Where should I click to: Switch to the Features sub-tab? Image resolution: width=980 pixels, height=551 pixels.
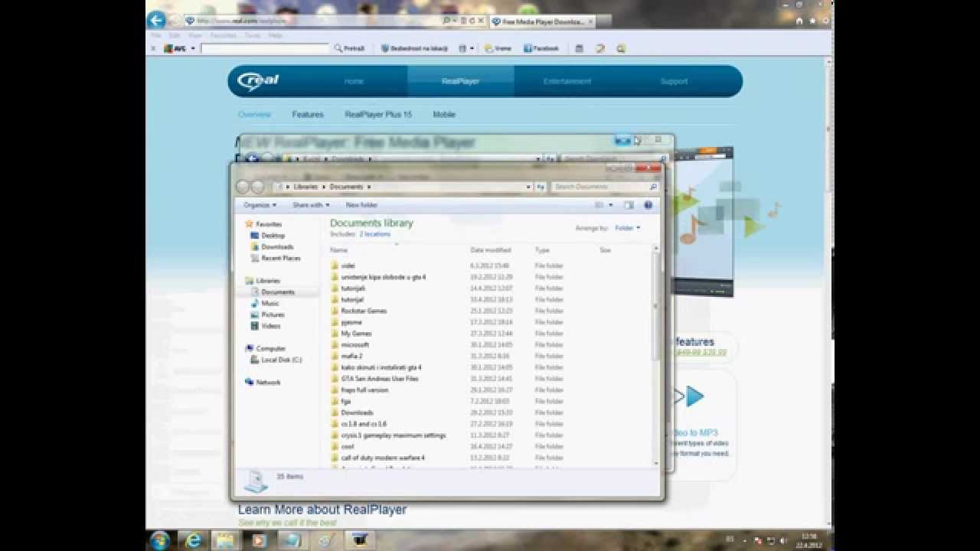308,115
